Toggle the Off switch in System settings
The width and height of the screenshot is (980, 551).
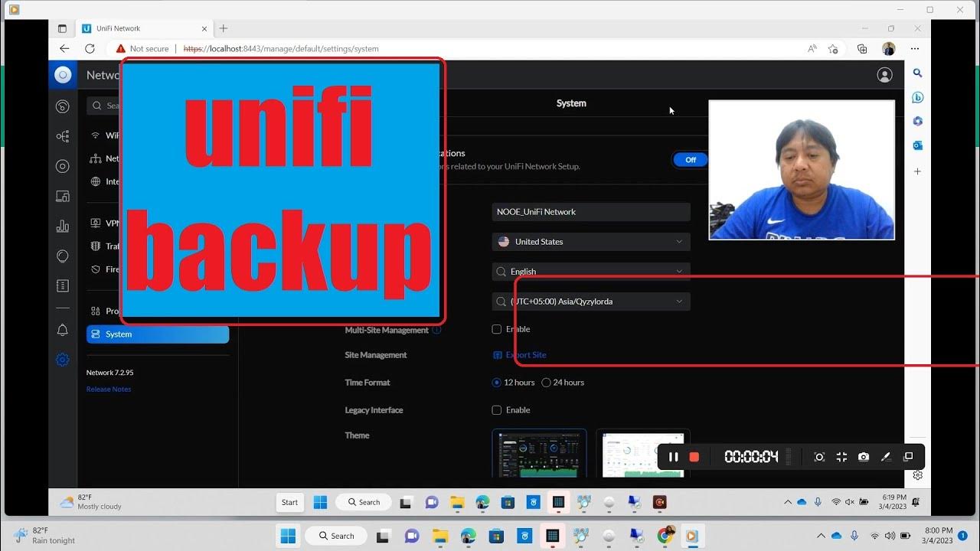click(690, 159)
